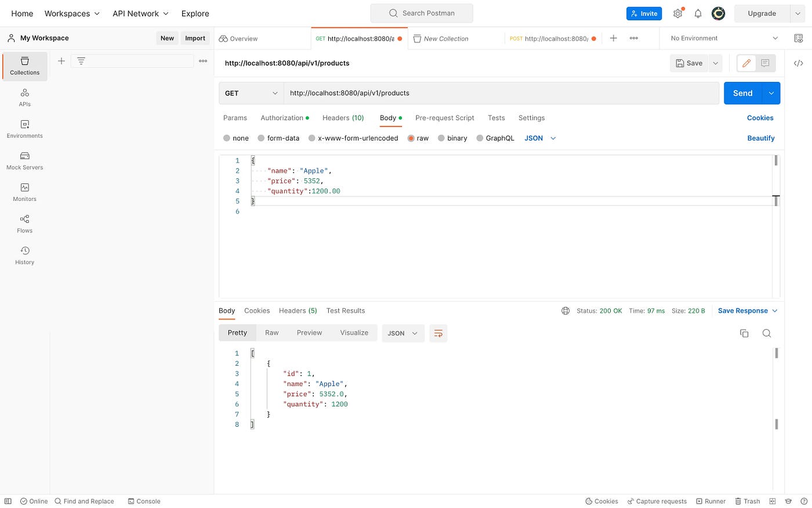The height and width of the screenshot is (508, 812).
Task: Open the Console in status bar
Action: 144,501
